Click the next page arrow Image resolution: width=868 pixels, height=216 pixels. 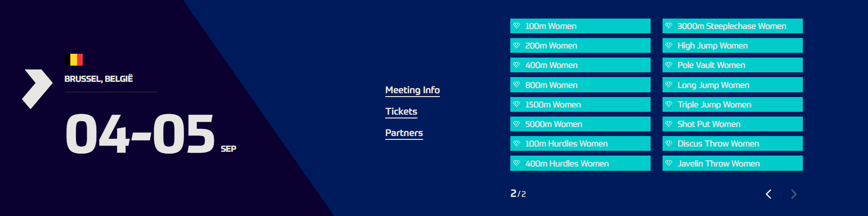(794, 194)
